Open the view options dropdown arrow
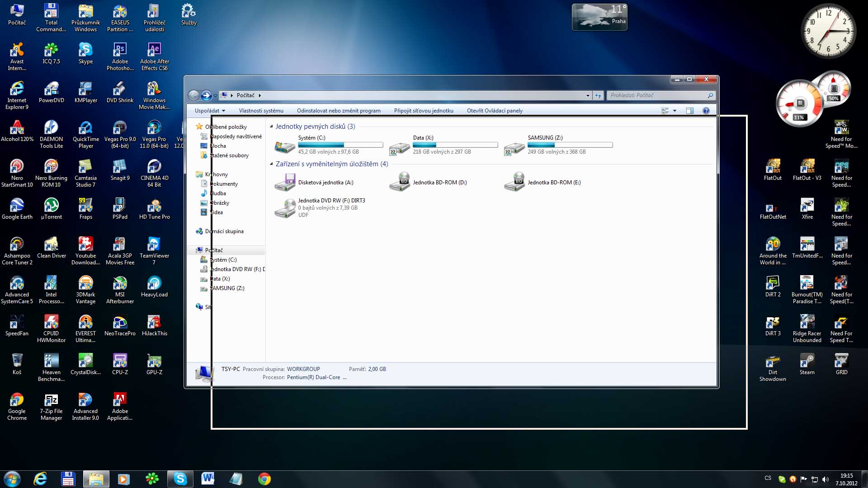 (675, 111)
